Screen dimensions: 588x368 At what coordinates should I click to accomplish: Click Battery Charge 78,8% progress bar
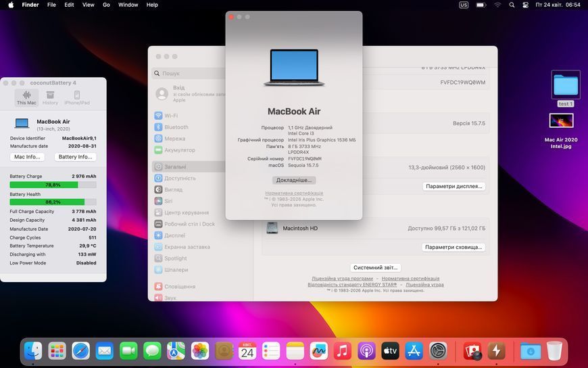click(x=53, y=185)
